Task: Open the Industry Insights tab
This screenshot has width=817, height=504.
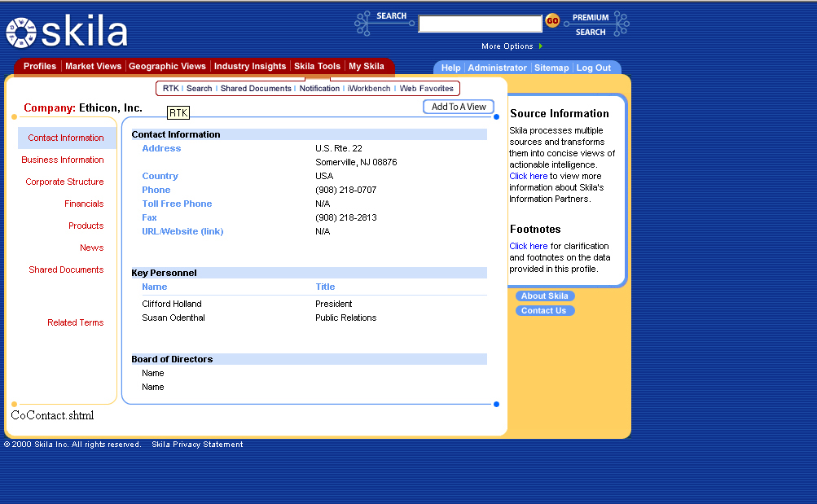Action: (250, 66)
